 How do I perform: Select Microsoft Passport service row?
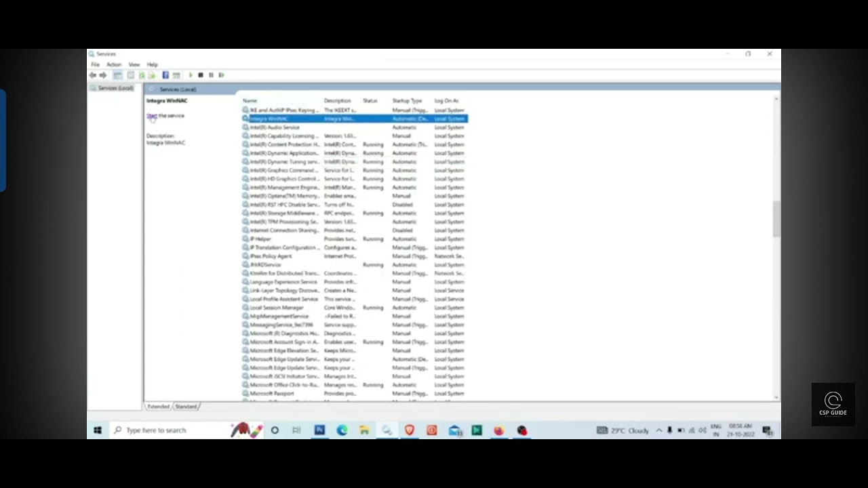tap(355, 393)
